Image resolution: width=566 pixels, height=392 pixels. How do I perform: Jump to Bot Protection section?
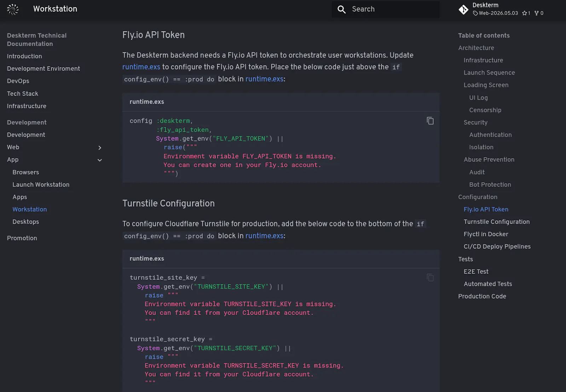click(x=490, y=185)
